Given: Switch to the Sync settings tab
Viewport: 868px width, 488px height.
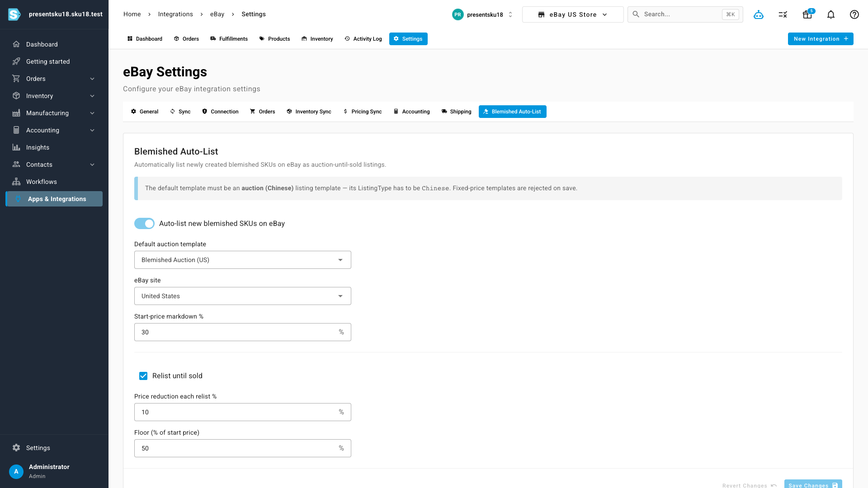Looking at the screenshot, I should coord(180,112).
